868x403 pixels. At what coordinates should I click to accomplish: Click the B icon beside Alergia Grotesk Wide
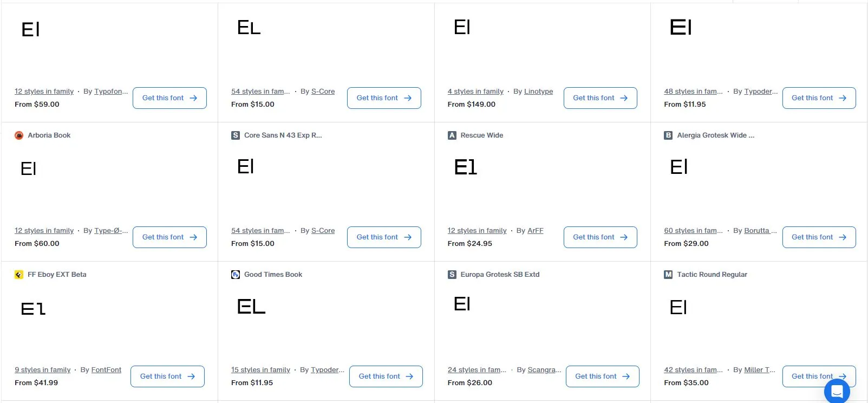668,135
